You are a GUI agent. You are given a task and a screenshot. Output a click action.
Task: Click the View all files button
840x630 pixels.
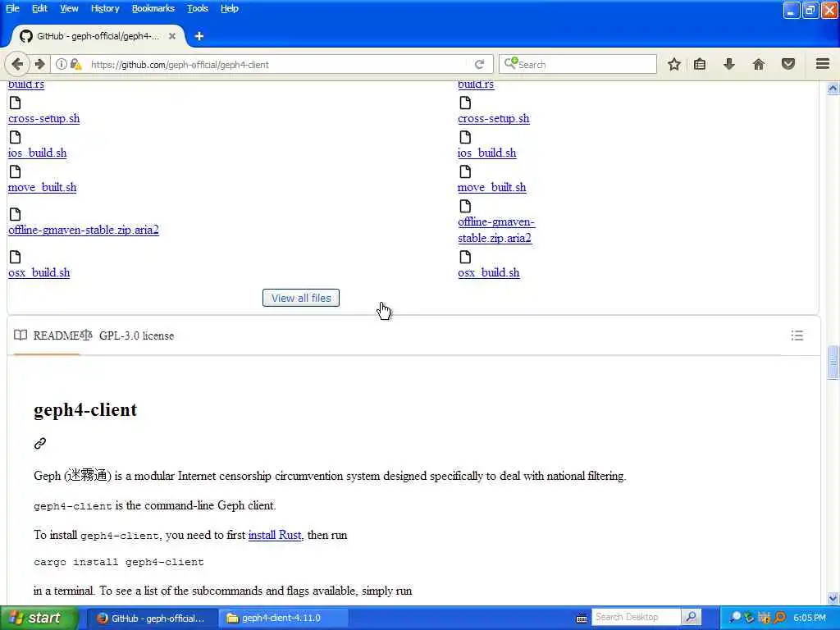coord(301,298)
